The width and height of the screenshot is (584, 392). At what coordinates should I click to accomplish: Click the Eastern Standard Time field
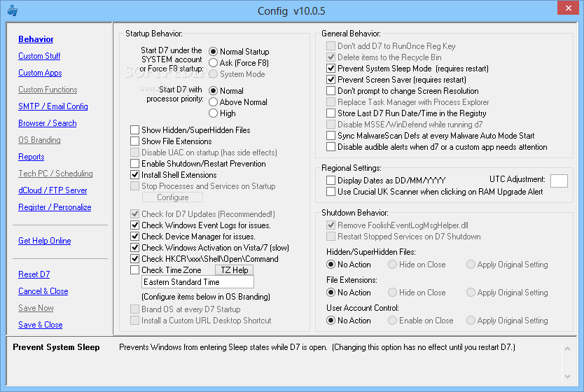[197, 282]
